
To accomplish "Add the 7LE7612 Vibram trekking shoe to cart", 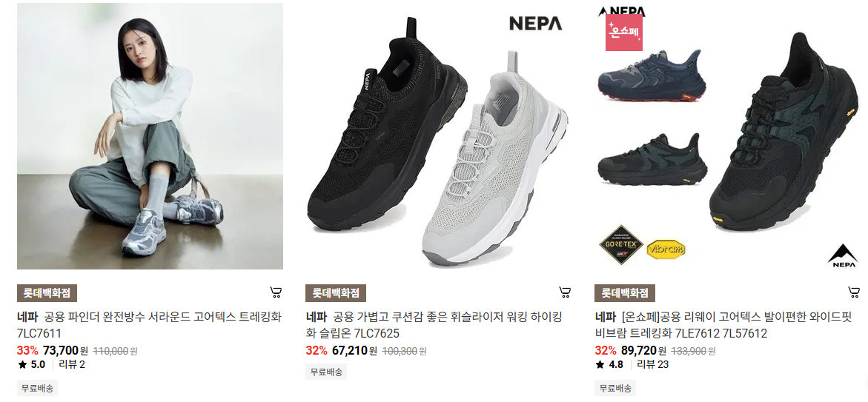I will click(x=854, y=292).
